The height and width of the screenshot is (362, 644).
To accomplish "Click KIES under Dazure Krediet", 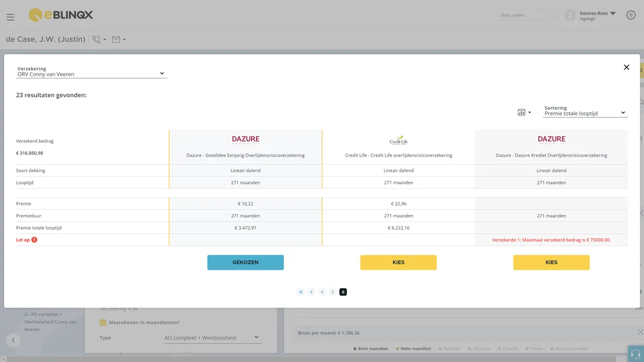I will [x=551, y=262].
